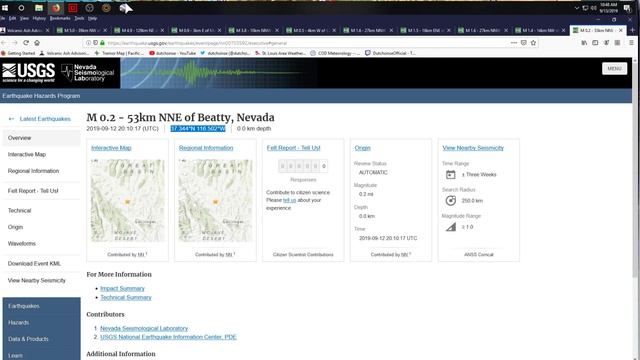The image size is (640, 360).
Task: Switch to the M 4.9 - 129km tab
Action: coord(139,30)
